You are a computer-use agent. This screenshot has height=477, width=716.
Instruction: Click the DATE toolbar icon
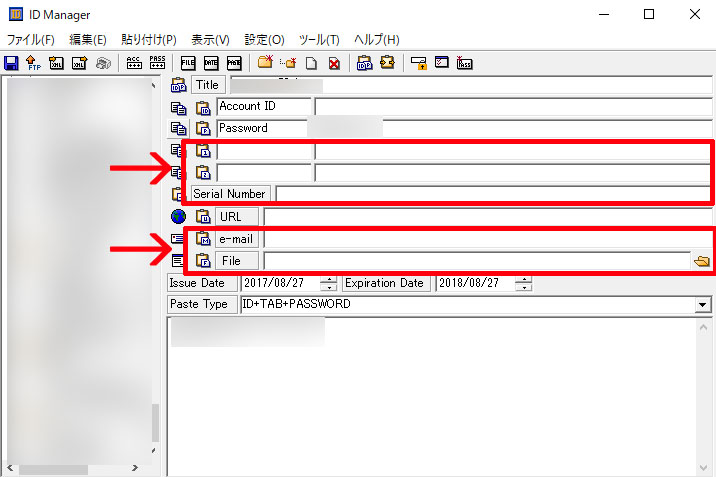coord(211,63)
